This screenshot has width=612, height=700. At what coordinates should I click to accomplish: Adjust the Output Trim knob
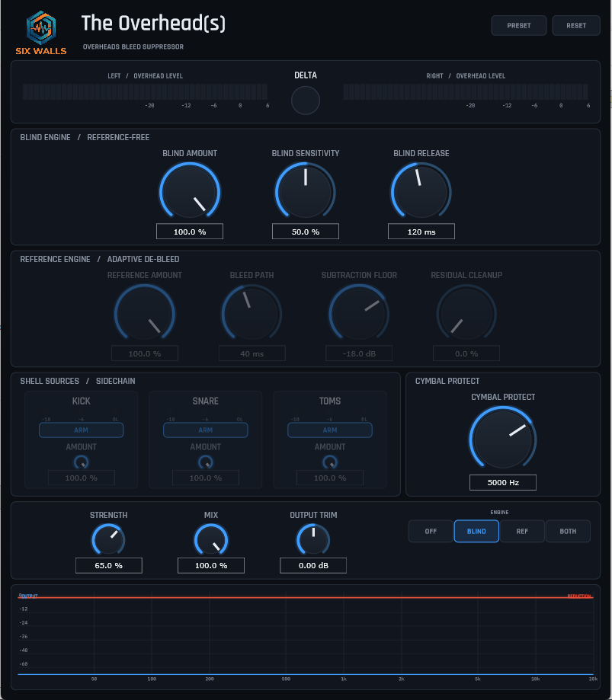coord(313,539)
